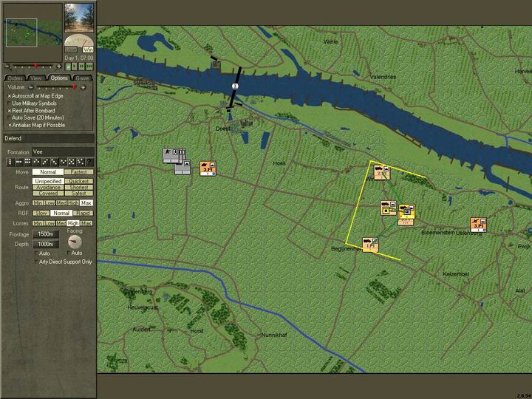Click the fastest game speed button
This screenshot has height=399, width=532.
pyautogui.click(x=90, y=66)
